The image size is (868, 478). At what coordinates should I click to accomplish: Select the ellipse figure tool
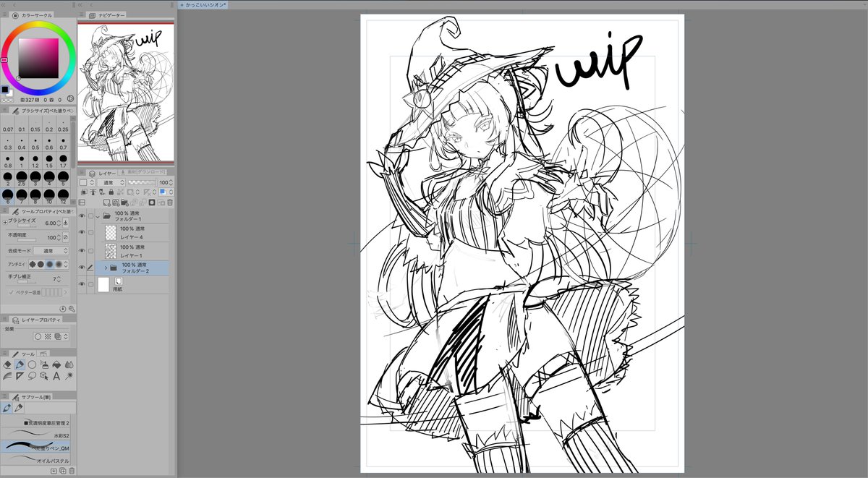point(32,364)
